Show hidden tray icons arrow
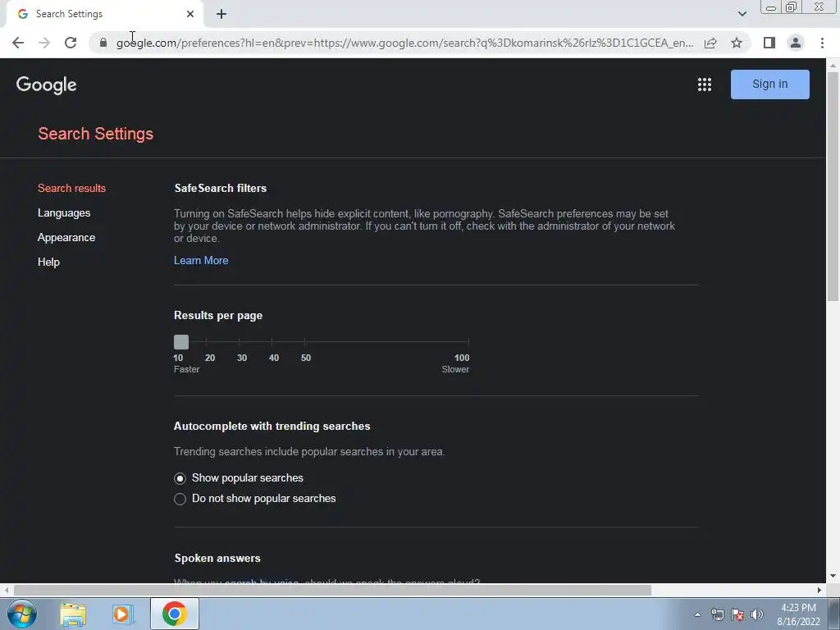 coord(697,614)
